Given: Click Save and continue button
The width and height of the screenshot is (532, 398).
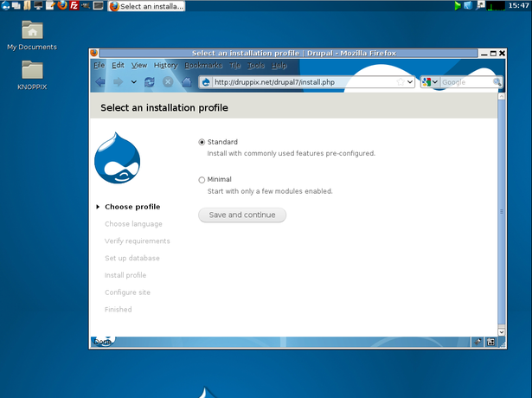Looking at the screenshot, I should pos(242,215).
